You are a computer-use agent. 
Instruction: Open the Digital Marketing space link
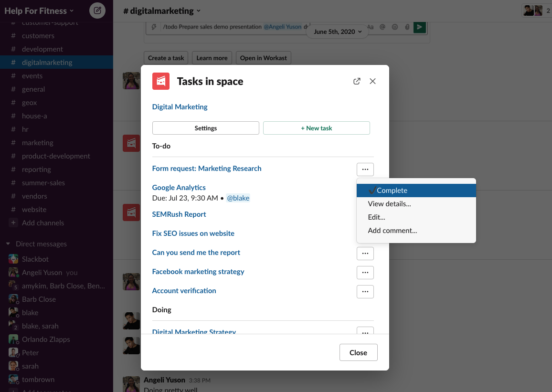pyautogui.click(x=180, y=106)
